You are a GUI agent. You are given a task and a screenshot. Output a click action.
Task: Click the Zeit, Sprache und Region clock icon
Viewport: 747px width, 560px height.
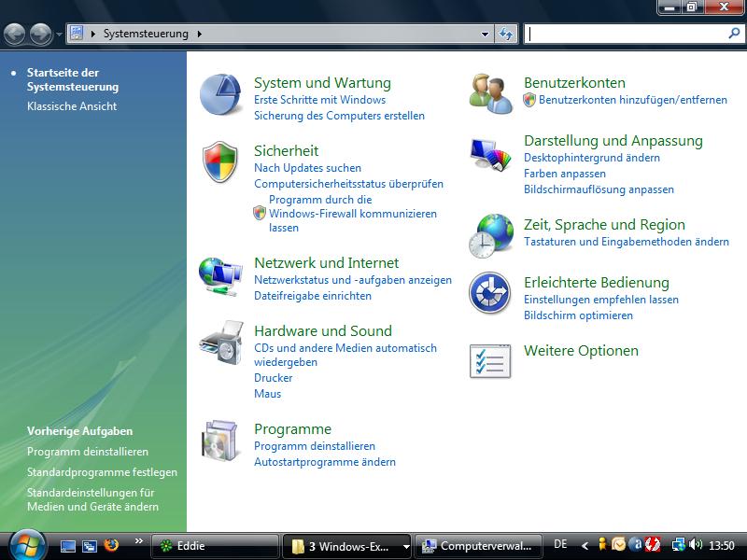[490, 236]
